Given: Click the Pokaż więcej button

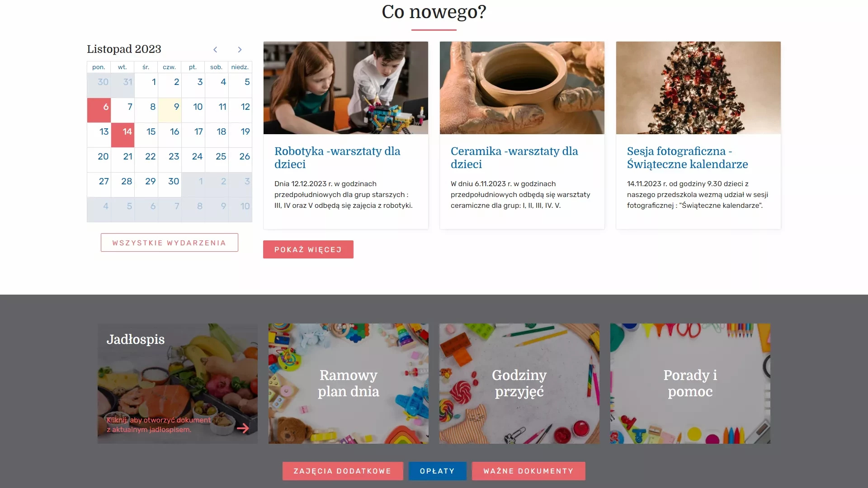Looking at the screenshot, I should pos(308,249).
